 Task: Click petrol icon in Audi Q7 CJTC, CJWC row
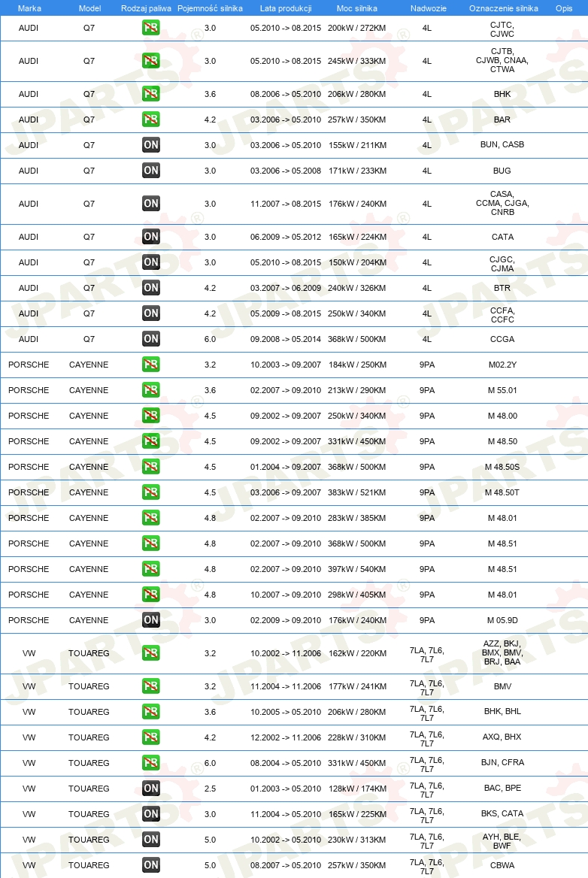[150, 27]
